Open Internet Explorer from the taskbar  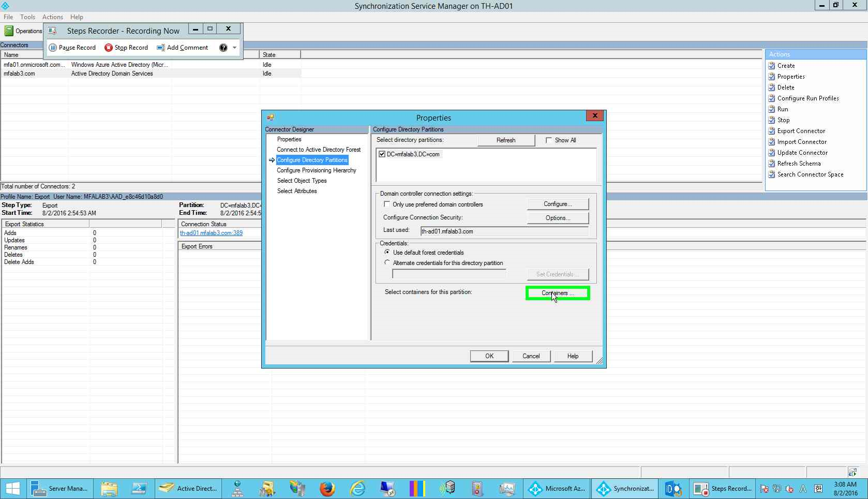click(357, 489)
